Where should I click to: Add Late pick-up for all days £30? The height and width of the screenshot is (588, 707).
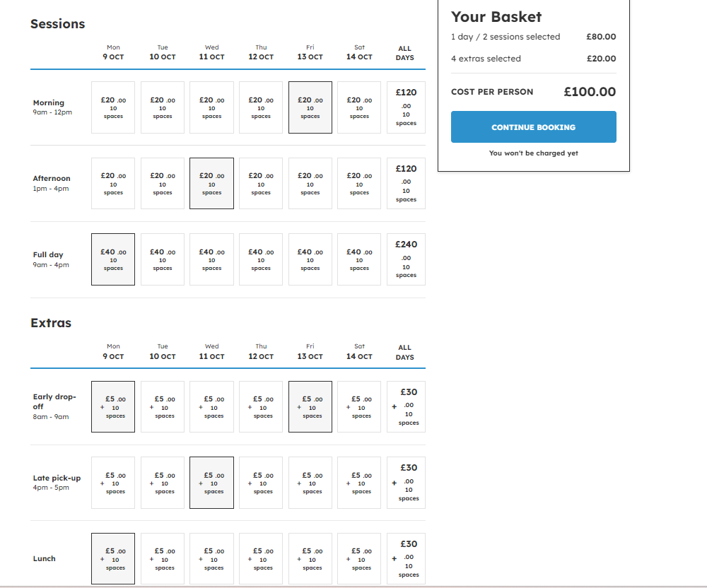406,483
